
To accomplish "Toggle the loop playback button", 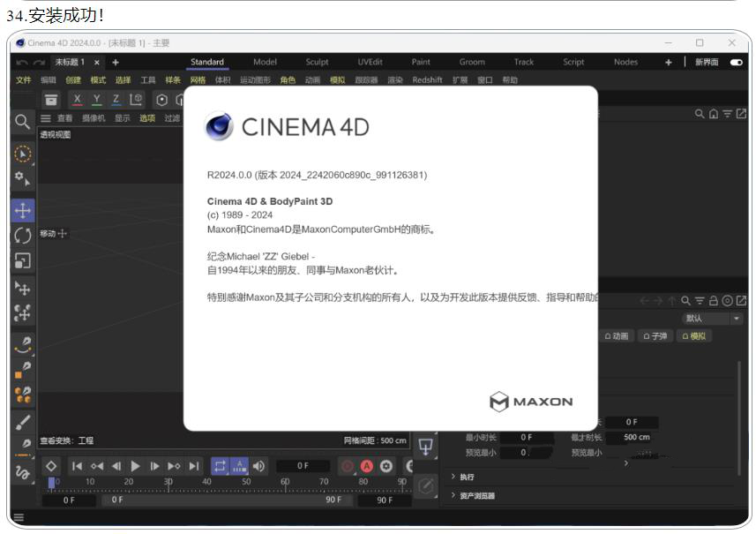I will coord(220,466).
